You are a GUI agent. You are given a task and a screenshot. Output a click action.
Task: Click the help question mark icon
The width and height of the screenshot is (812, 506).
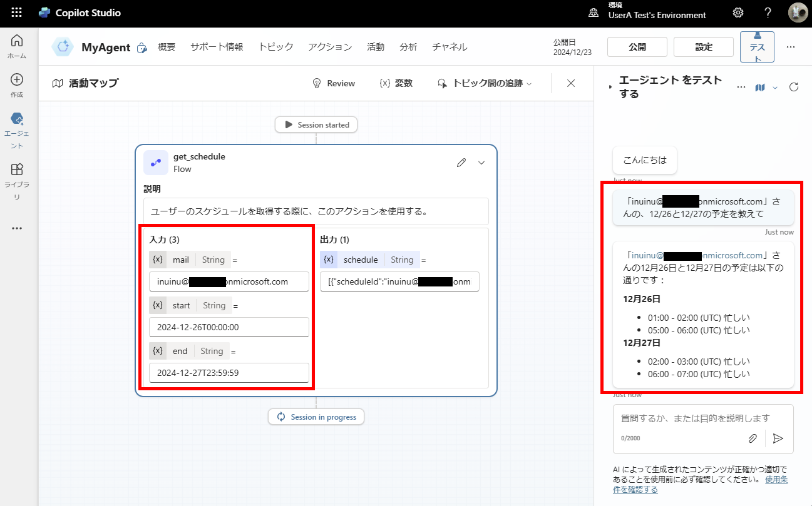pos(768,13)
